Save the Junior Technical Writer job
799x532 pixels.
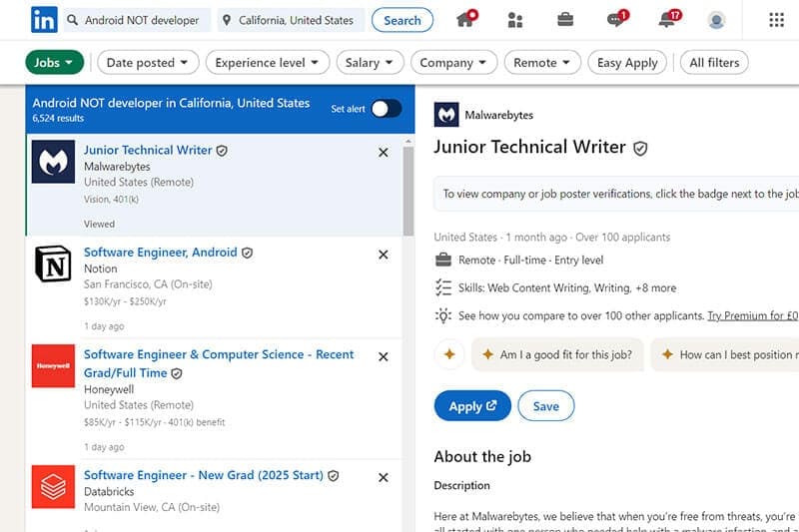pos(545,406)
